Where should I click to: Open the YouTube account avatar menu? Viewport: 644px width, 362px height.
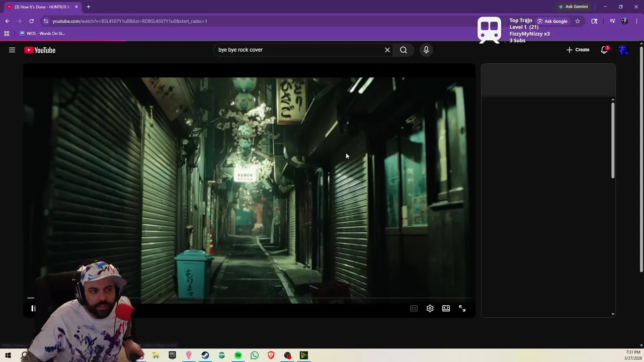623,50
